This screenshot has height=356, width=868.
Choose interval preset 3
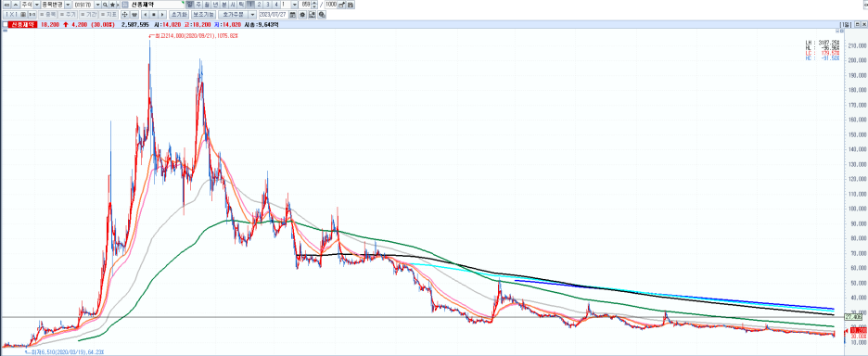(268, 5)
